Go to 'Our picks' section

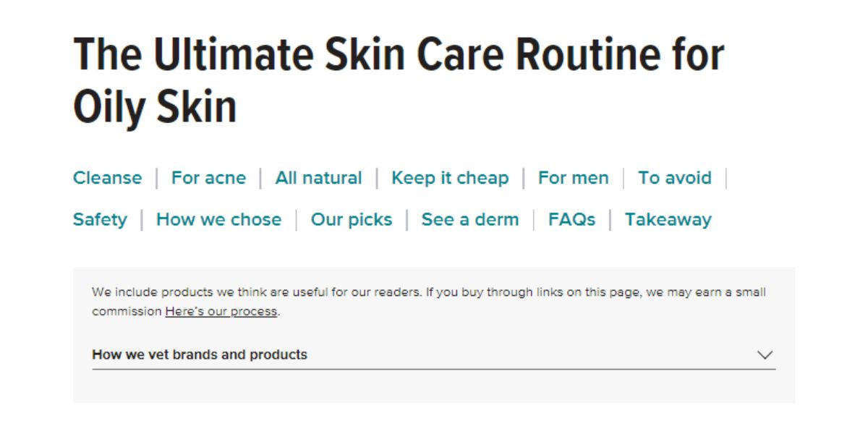tap(352, 220)
